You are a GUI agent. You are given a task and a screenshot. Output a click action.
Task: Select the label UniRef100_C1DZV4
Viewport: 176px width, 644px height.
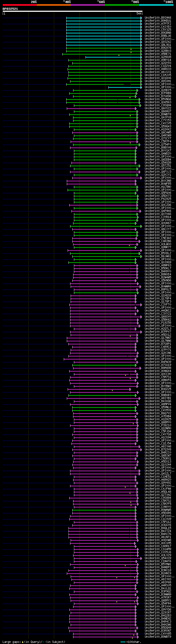click(158, 66)
